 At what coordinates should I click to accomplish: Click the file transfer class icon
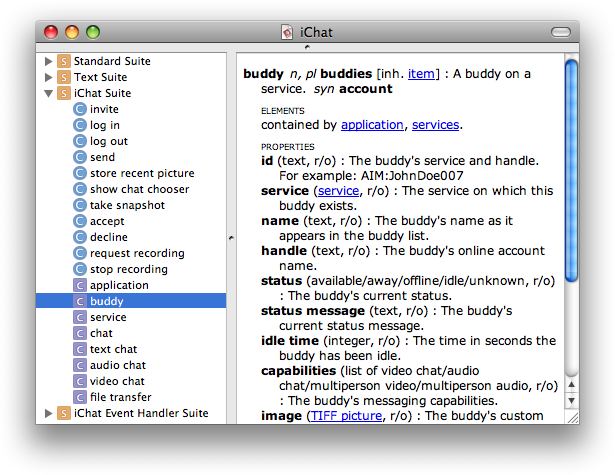pyautogui.click(x=80, y=397)
